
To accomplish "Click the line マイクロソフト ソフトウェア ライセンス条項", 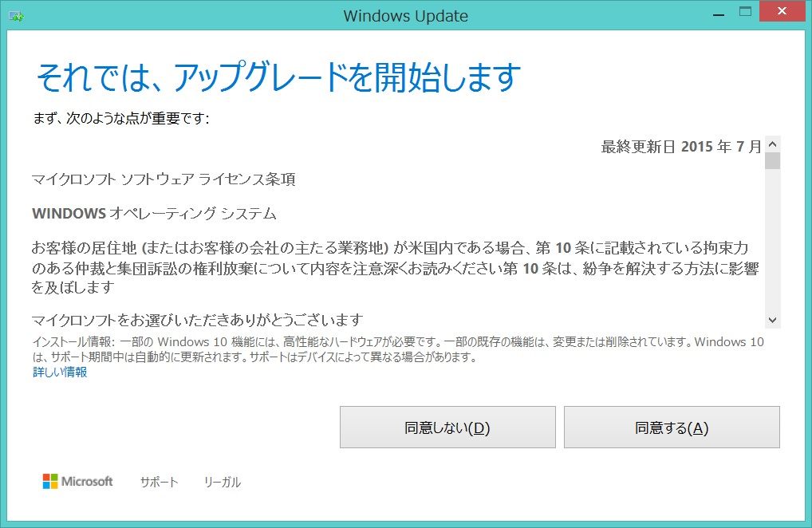I will [164, 179].
